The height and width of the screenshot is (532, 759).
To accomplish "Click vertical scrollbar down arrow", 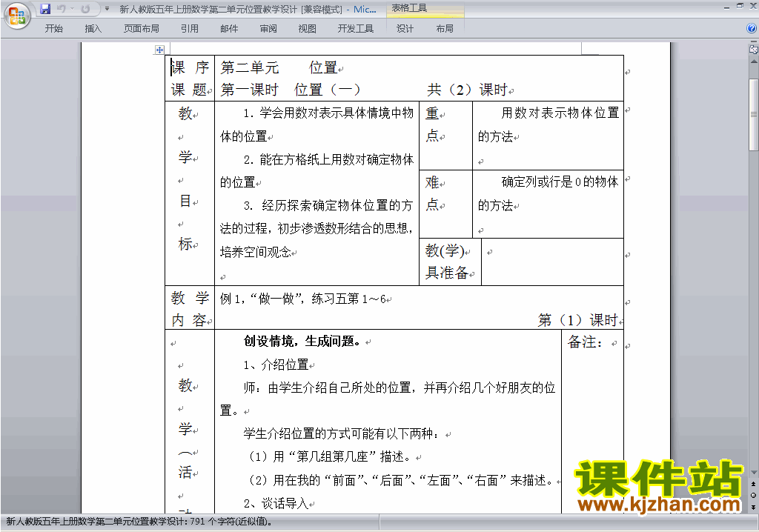I will pos(754,473).
